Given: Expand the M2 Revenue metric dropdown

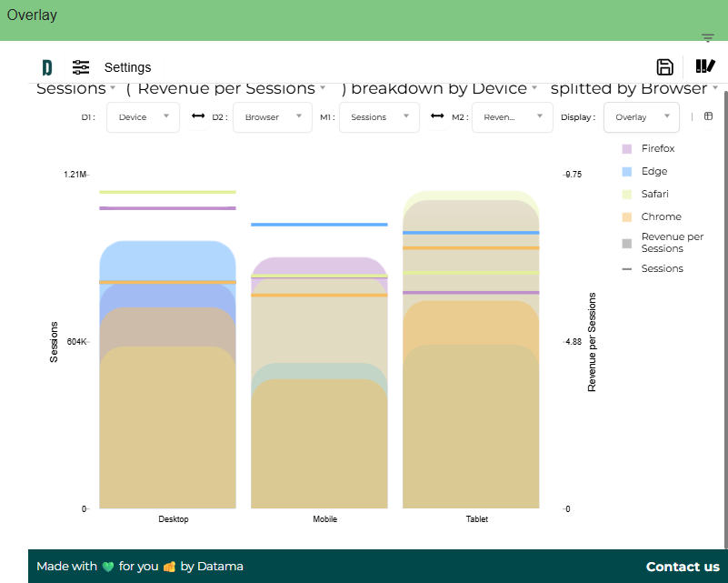Looking at the screenshot, I should [512, 116].
